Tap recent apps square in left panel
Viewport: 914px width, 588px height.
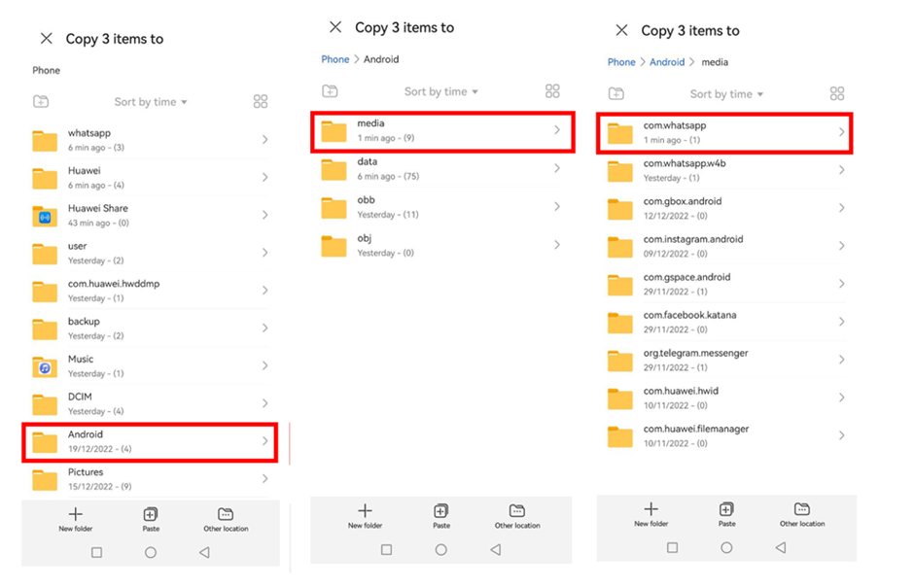click(x=97, y=552)
